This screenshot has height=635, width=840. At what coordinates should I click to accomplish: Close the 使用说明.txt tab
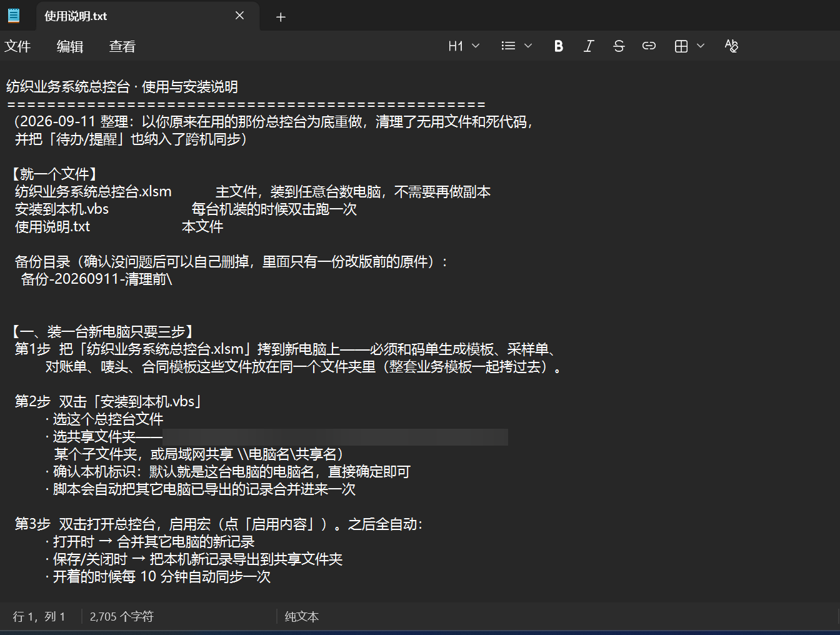(x=239, y=16)
